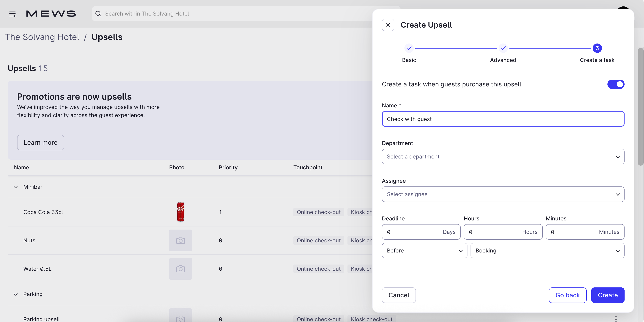The height and width of the screenshot is (322, 644).
Task: Open the hamburger navigation menu
Action: tap(12, 14)
